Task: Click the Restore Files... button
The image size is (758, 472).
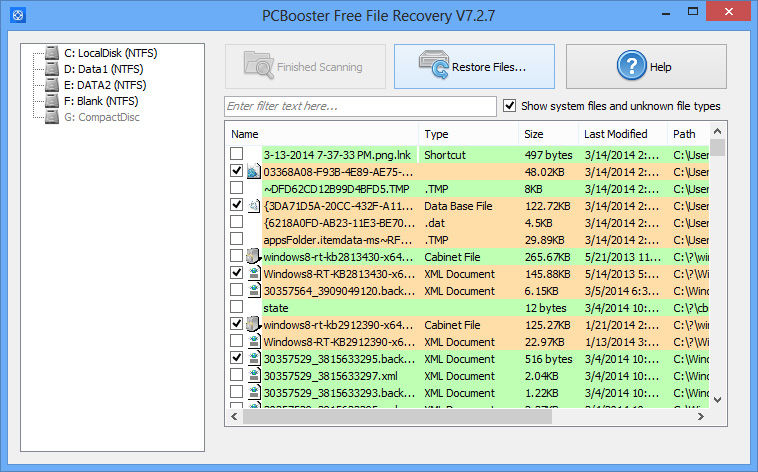Action: click(x=474, y=67)
